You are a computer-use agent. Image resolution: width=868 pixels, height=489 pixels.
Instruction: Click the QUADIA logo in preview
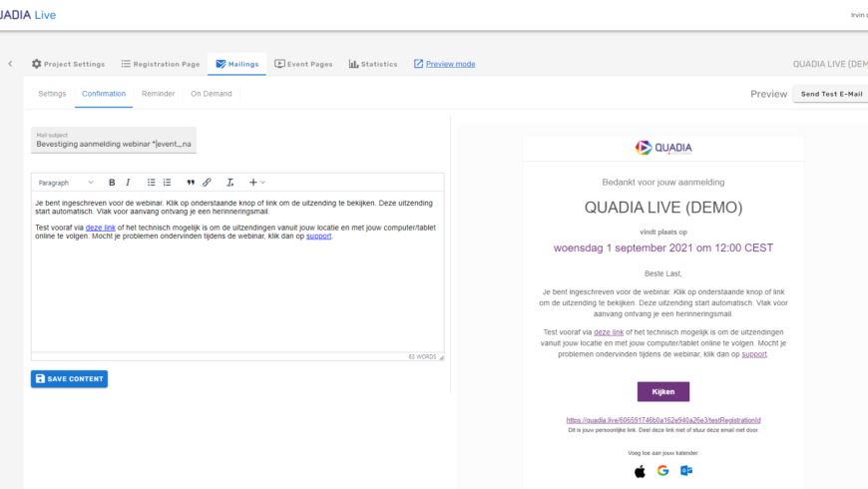[663, 148]
